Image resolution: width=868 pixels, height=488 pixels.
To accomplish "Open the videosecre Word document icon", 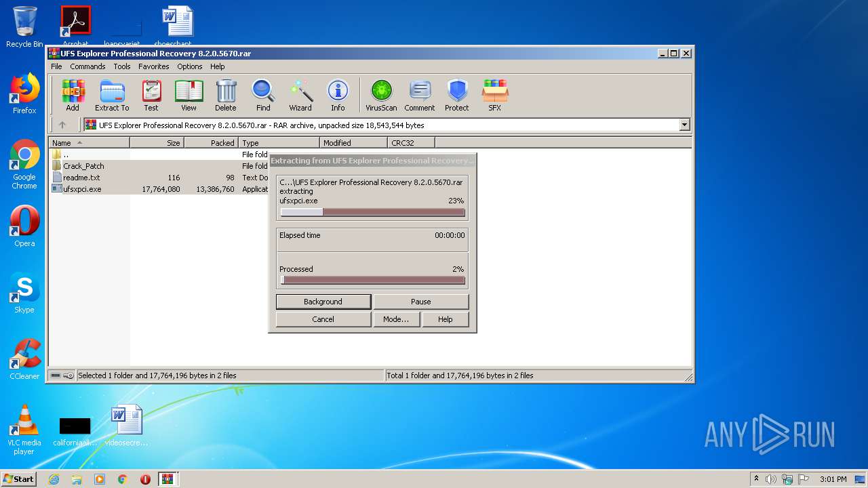I will (x=127, y=426).
